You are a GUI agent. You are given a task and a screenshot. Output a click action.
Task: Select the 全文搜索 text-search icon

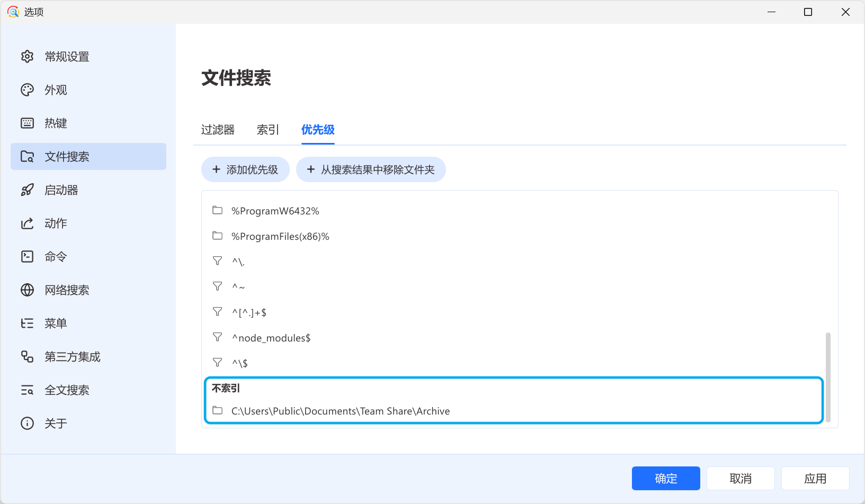point(27,390)
